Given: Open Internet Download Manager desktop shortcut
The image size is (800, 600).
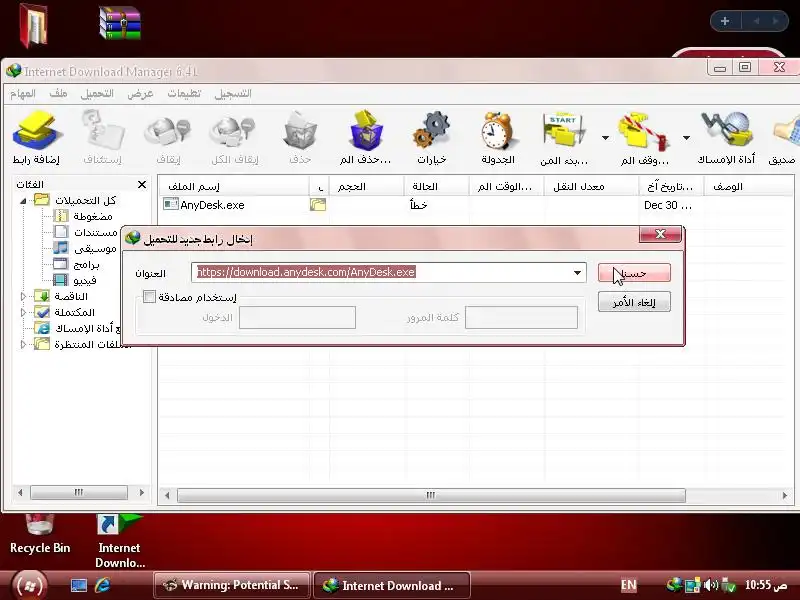Looking at the screenshot, I should (x=119, y=542).
